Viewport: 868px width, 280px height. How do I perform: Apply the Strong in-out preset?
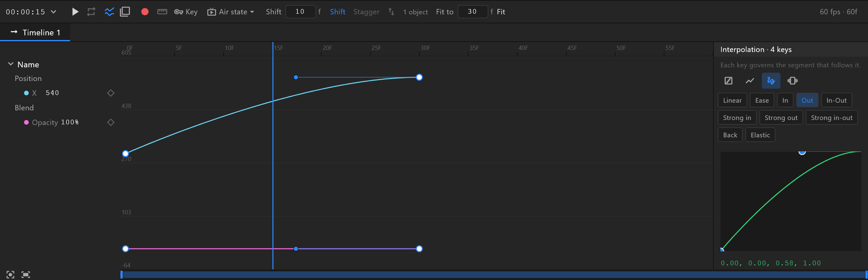[x=832, y=118]
